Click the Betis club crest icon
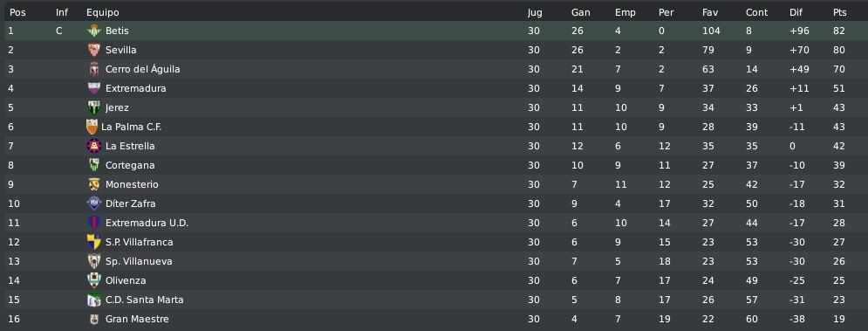The image size is (868, 331). [94, 31]
